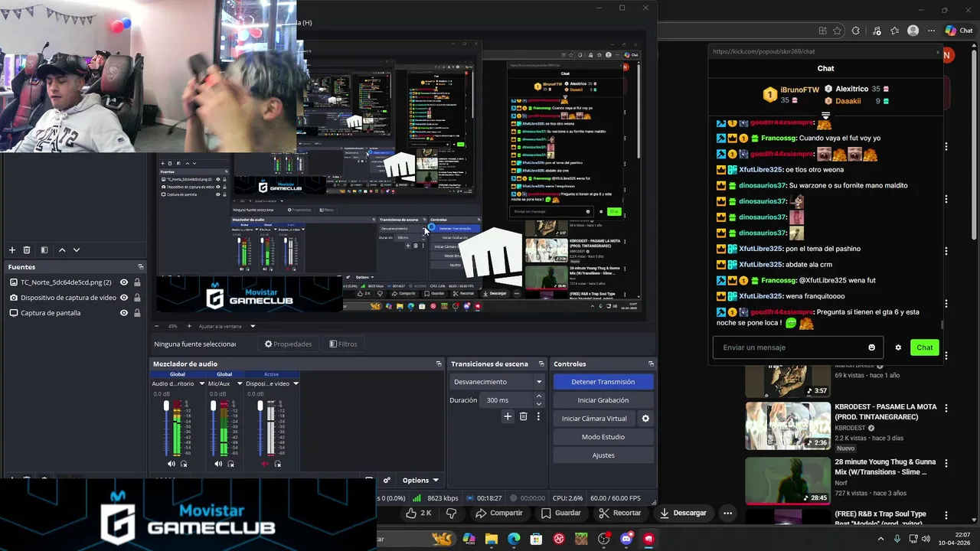This screenshot has width=980, height=551.
Task: Click Iniciar Cámara Virtual button
Action: (594, 419)
